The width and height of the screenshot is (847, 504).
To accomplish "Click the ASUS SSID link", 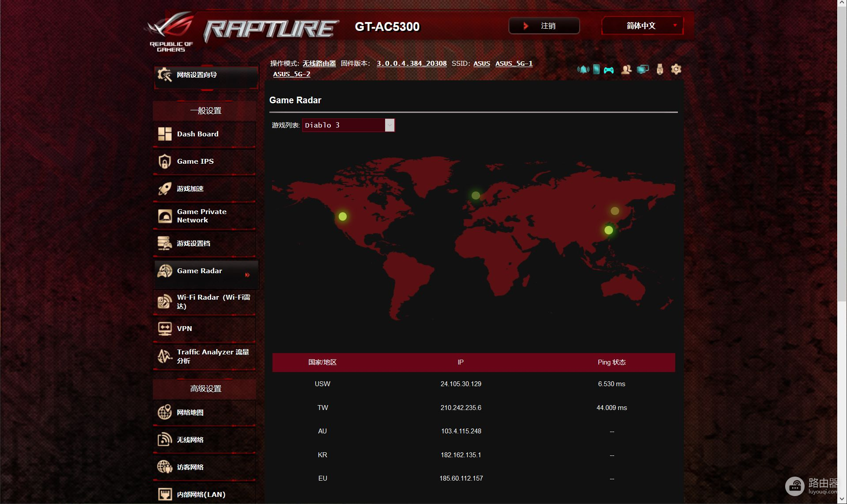I will 482,64.
